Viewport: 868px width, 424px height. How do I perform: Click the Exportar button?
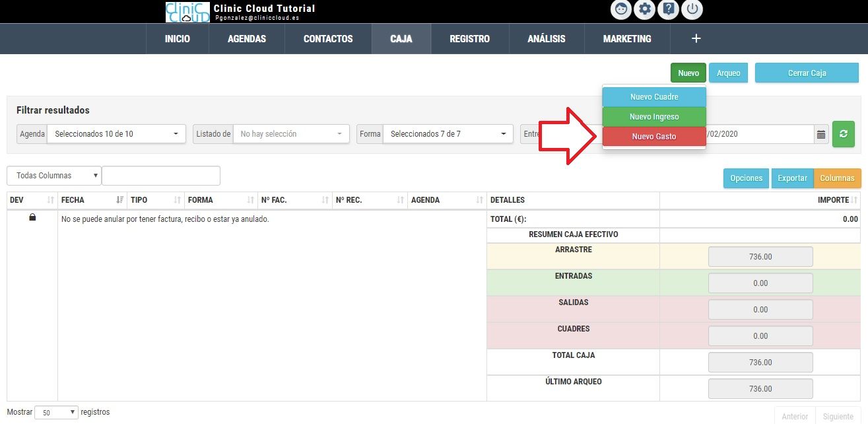[792, 178]
